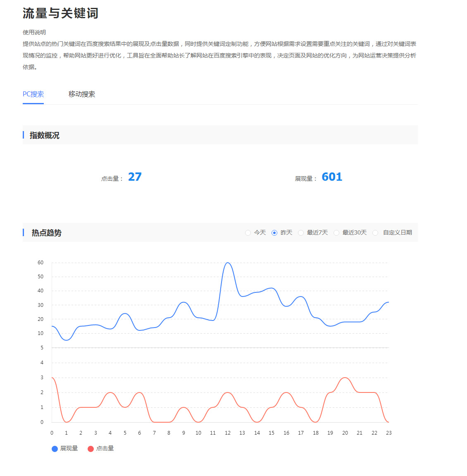Viewport: 467px width, 476px height.
Task: Click the blue line peak at hour 12
Action: pyautogui.click(x=228, y=263)
